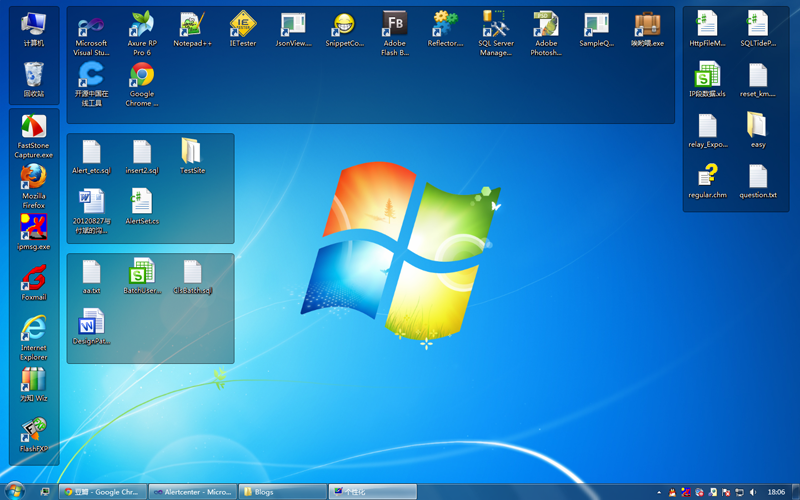Click the quick-launch icon beside Start
Image resolution: width=800 pixels, height=500 pixels.
coord(45,492)
